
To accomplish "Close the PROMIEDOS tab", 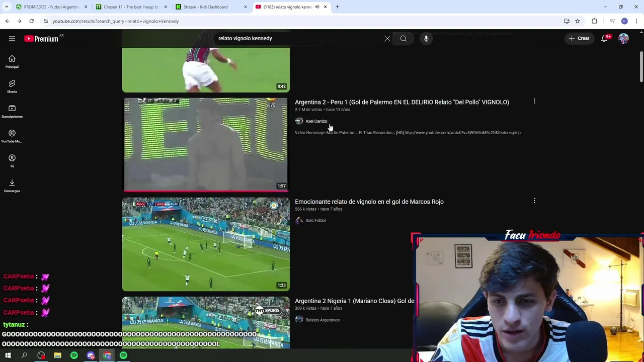I will pos(86,7).
